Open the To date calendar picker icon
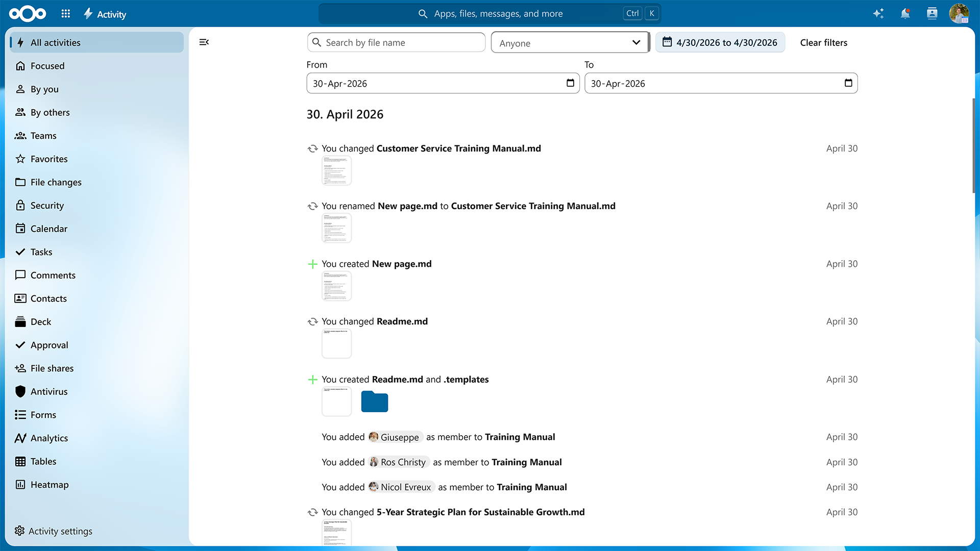 tap(848, 83)
